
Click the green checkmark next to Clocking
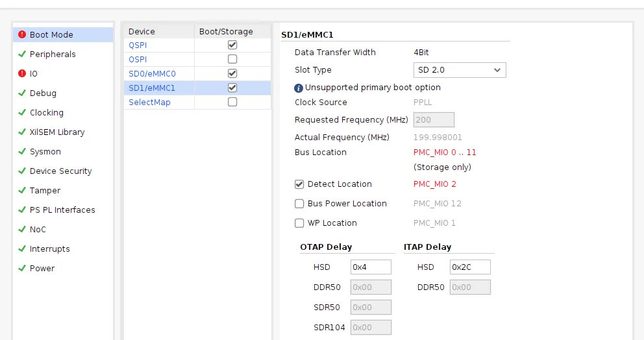point(22,113)
